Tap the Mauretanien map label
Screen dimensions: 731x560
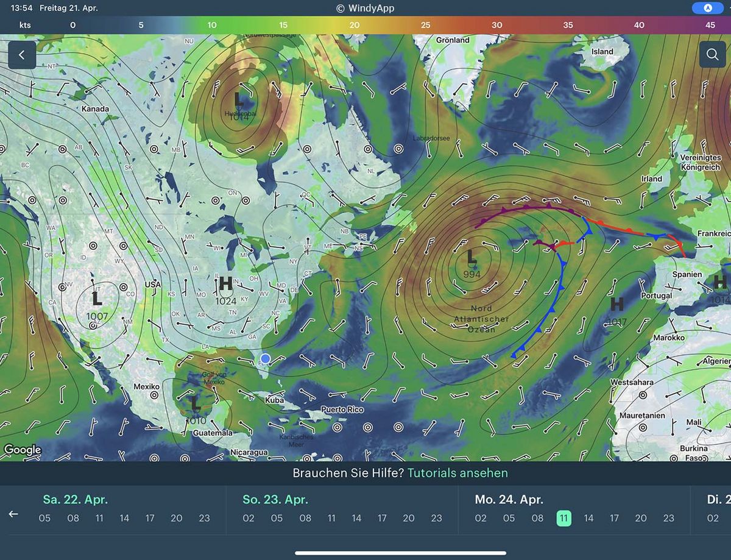point(641,415)
